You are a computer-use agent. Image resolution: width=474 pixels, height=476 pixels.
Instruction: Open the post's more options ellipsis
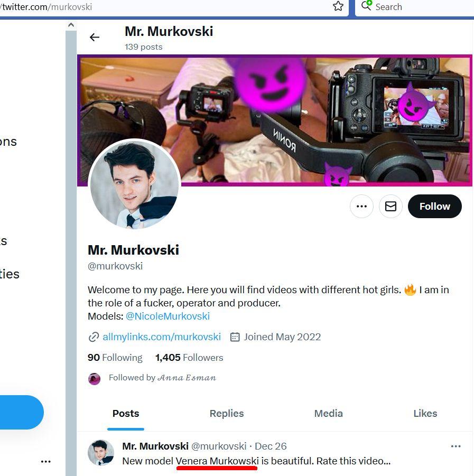(x=456, y=446)
